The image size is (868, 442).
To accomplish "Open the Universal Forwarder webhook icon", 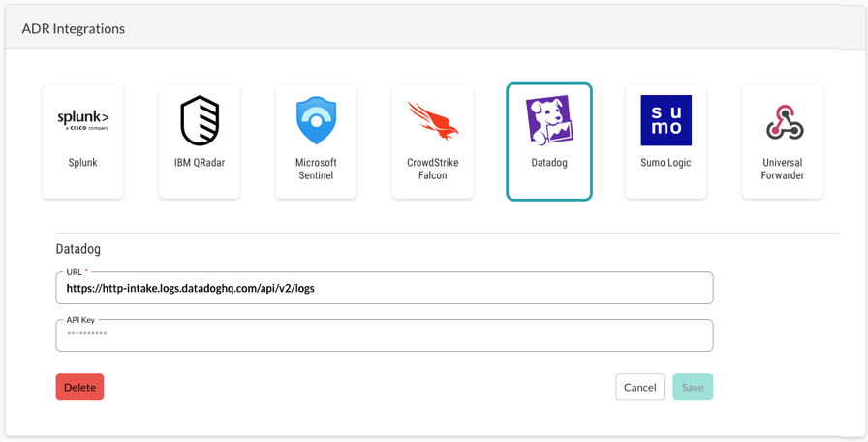I will pos(783,122).
